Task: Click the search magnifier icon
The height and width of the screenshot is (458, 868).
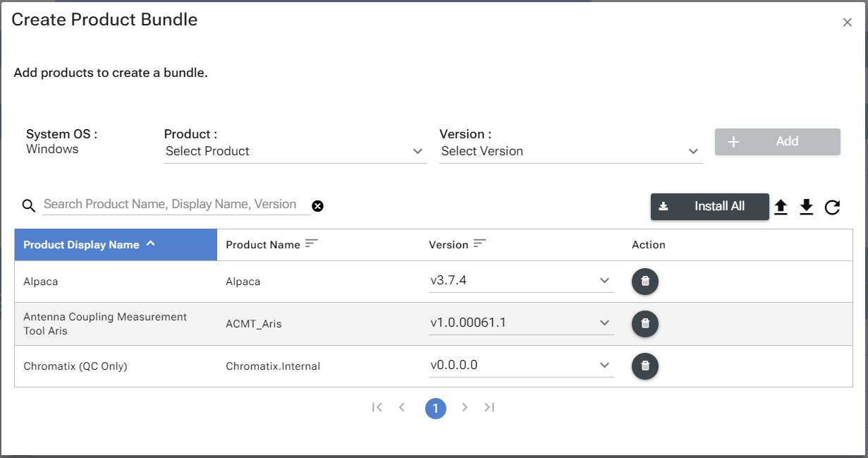Action: [28, 205]
